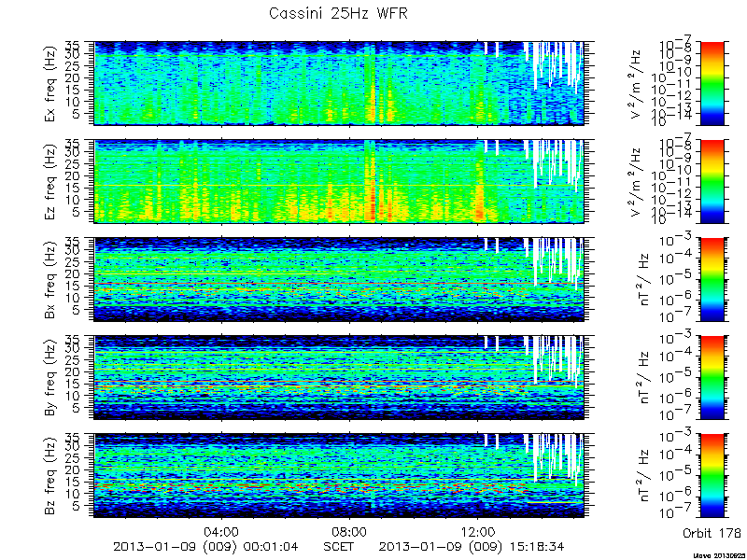Click the Orbit 178 label
This screenshot has height=560, width=747.
[x=712, y=532]
